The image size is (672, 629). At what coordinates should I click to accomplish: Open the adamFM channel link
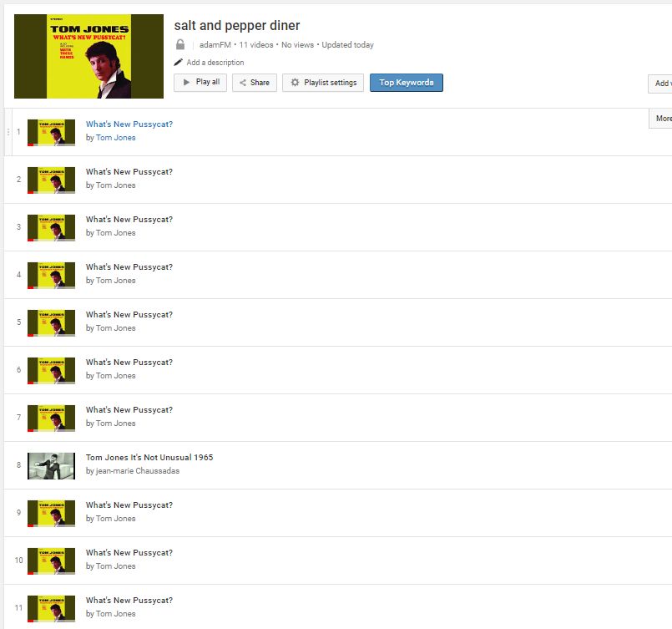tap(216, 45)
